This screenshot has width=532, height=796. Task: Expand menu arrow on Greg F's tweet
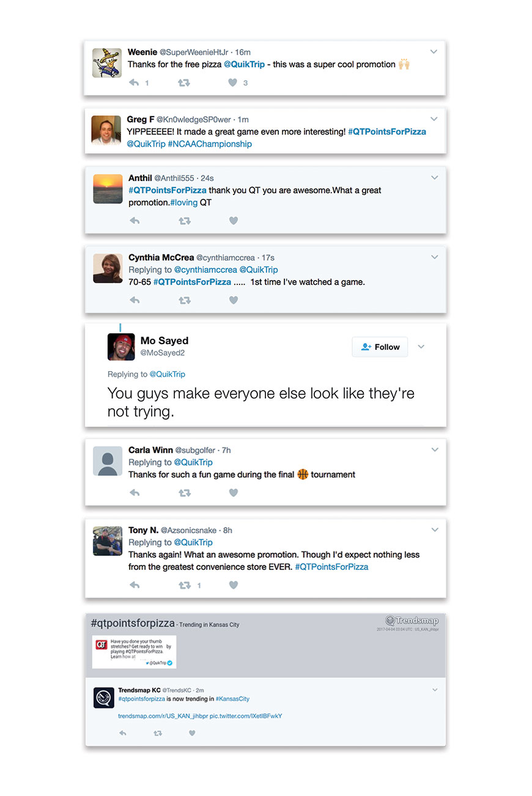click(434, 119)
